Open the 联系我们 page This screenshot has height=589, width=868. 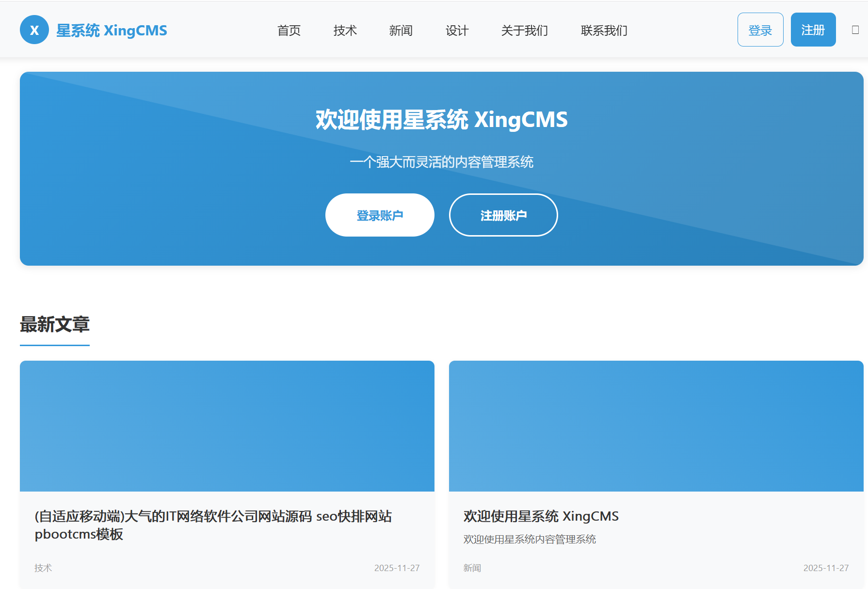tap(603, 30)
